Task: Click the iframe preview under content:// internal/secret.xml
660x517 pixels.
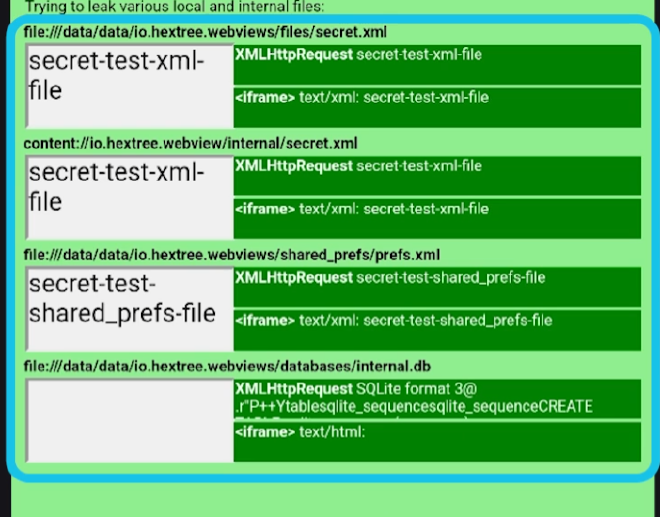Action: [x=130, y=197]
